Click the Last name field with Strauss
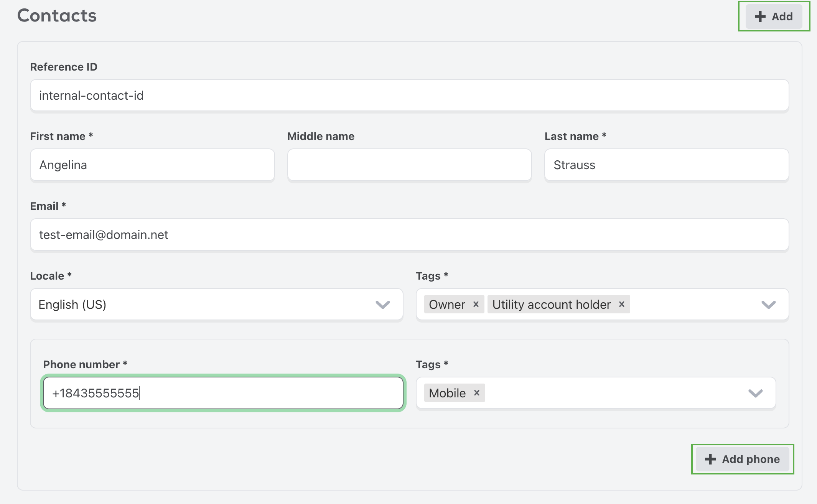817x504 pixels. 666,165
